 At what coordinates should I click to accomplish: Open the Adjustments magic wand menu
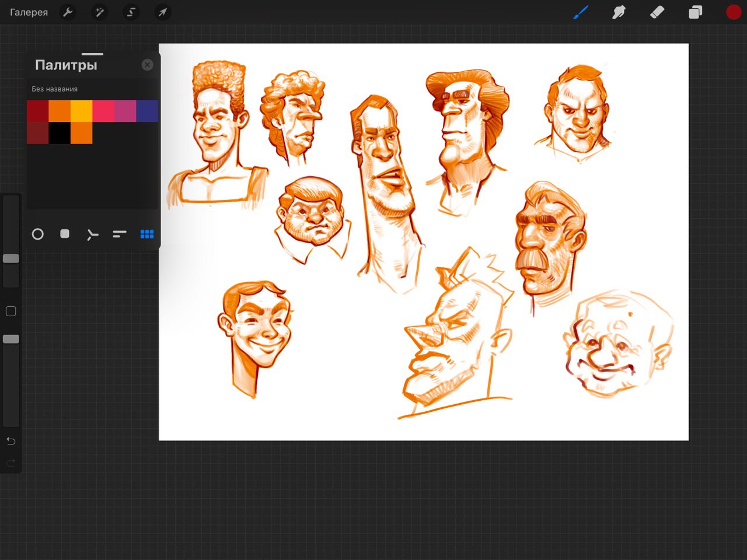(100, 12)
